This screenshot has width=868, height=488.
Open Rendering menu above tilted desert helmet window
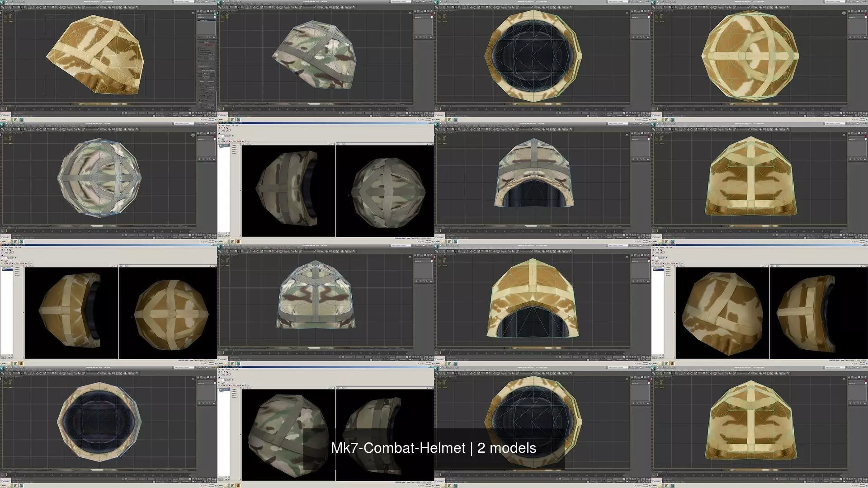58,4
